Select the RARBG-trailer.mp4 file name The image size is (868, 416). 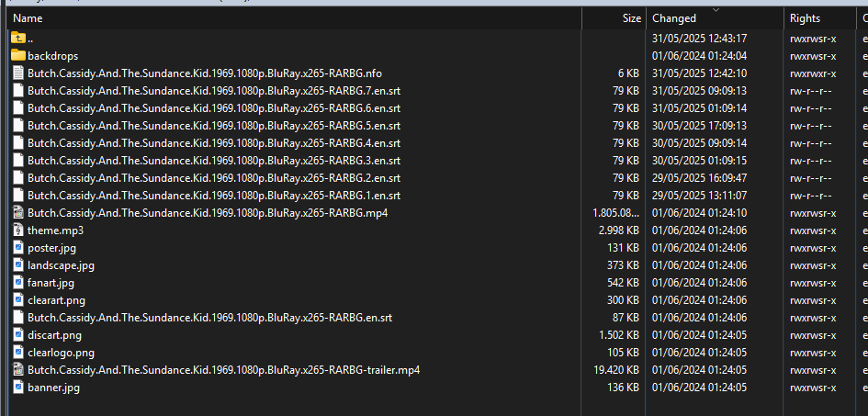coord(223,370)
